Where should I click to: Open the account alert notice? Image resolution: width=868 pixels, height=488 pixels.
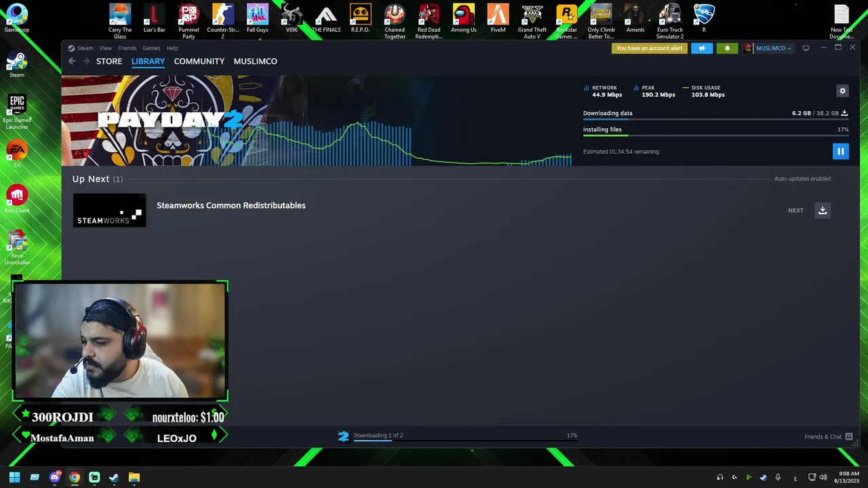coord(649,48)
